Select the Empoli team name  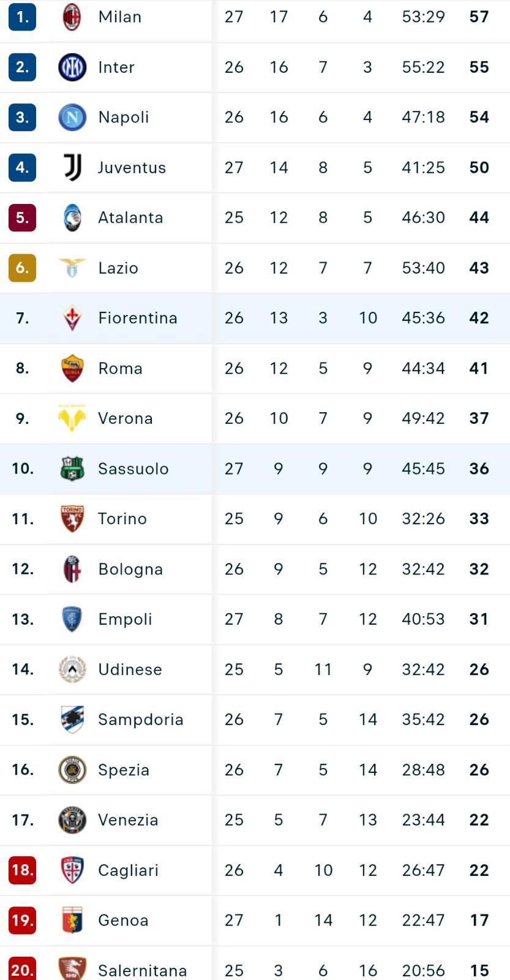tap(125, 619)
